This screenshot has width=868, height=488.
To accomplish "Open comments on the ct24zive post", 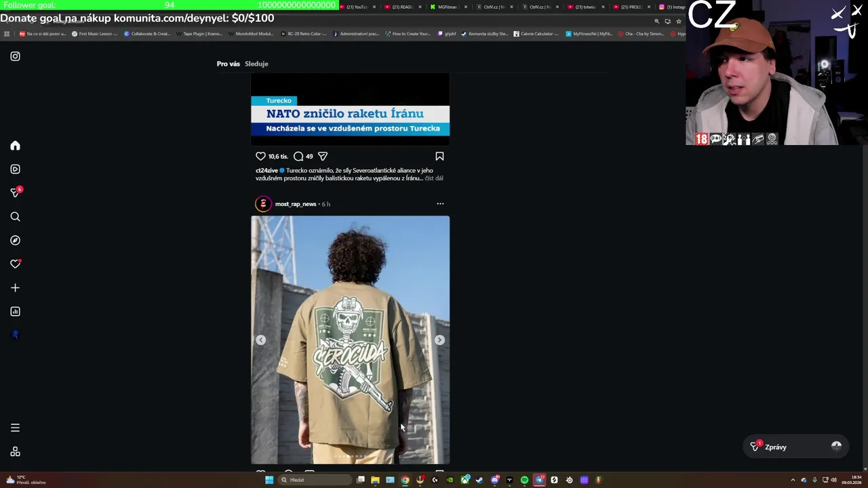I will pyautogui.click(x=298, y=157).
